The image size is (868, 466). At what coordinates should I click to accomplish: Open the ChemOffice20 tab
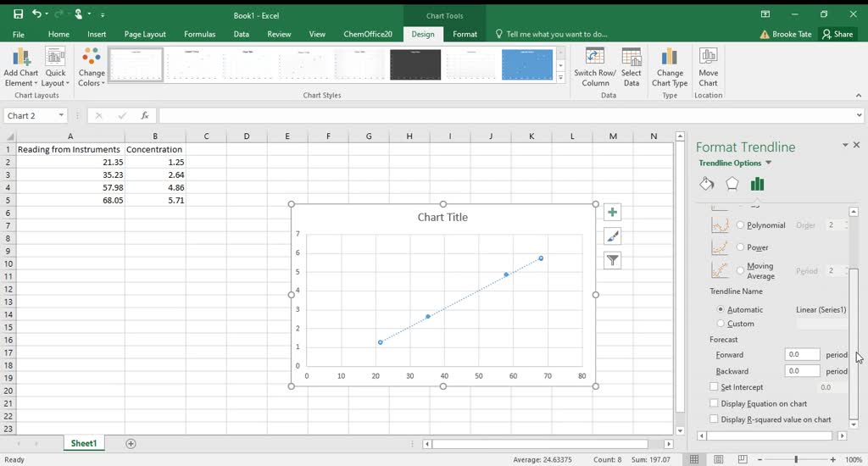point(368,34)
